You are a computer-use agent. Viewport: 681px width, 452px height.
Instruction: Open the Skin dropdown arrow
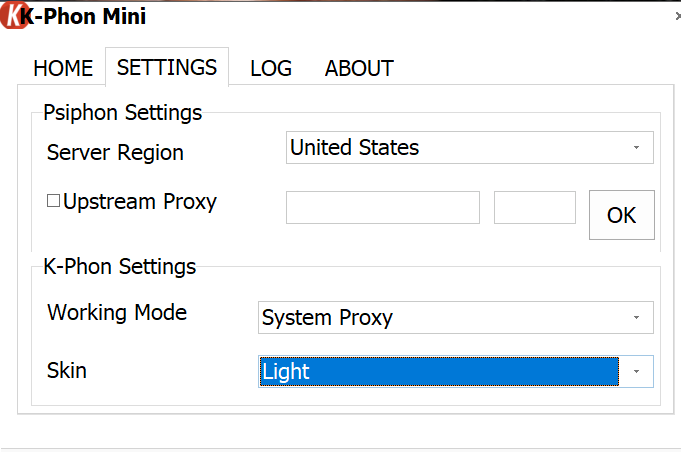[x=636, y=372]
